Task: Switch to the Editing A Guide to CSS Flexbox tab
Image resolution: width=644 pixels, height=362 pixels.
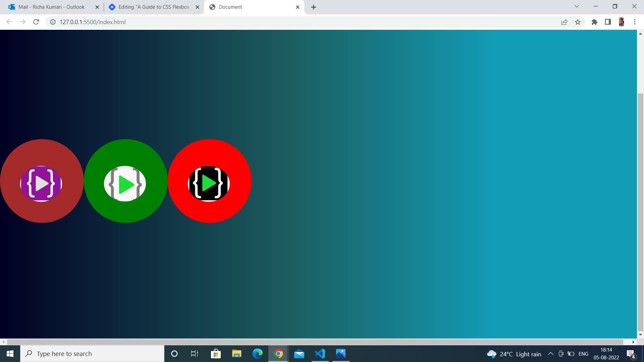Action: 154,7
